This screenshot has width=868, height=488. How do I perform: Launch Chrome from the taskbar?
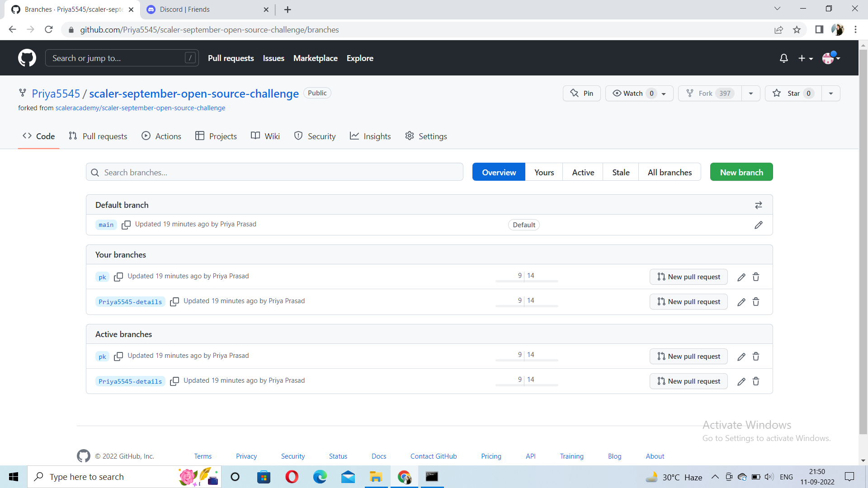pyautogui.click(x=404, y=477)
